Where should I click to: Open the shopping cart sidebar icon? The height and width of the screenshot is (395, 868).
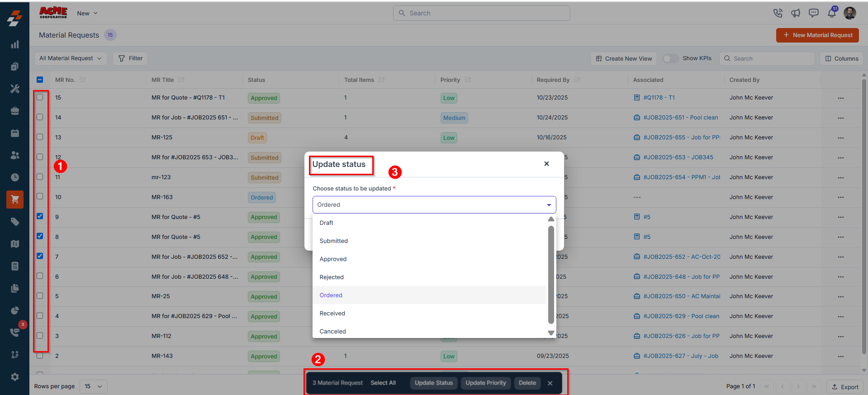coord(15,200)
